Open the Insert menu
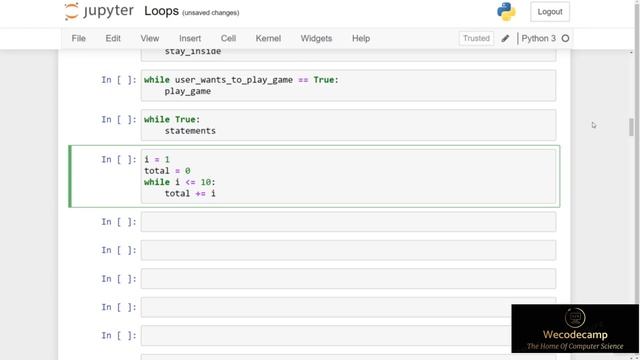This screenshot has height=360, width=640. [190, 38]
